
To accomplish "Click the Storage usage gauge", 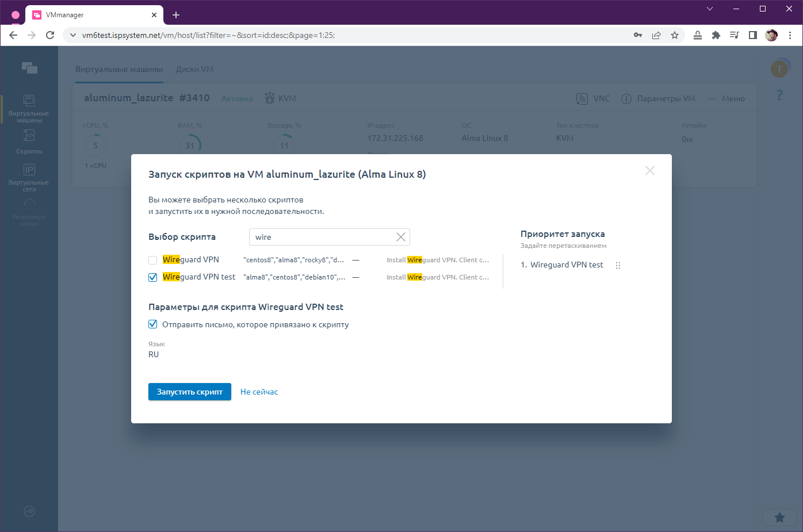I will click(284, 145).
